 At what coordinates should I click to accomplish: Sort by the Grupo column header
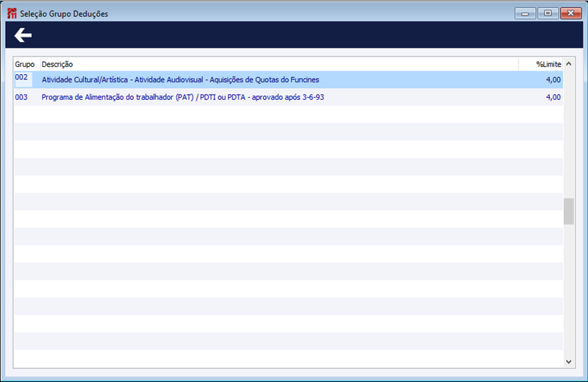(25, 64)
